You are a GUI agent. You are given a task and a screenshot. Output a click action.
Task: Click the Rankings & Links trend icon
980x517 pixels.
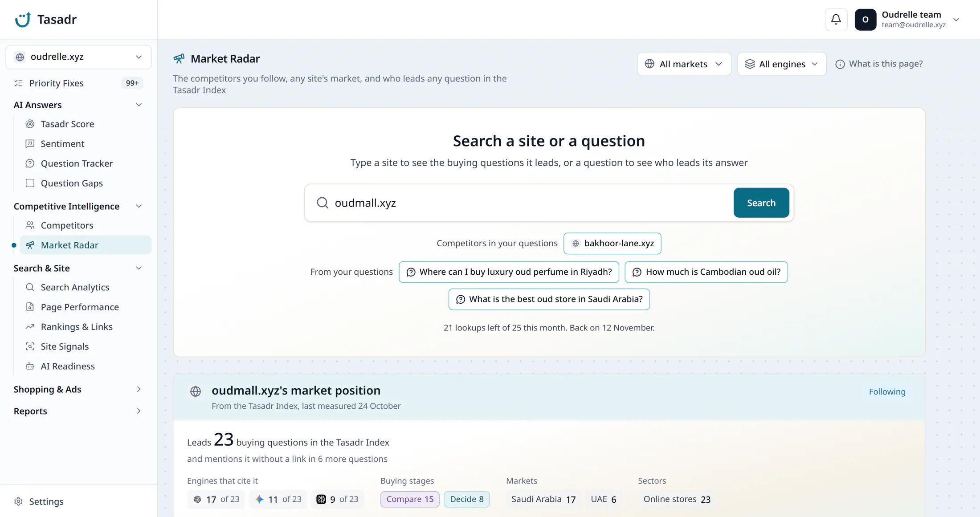(30, 327)
